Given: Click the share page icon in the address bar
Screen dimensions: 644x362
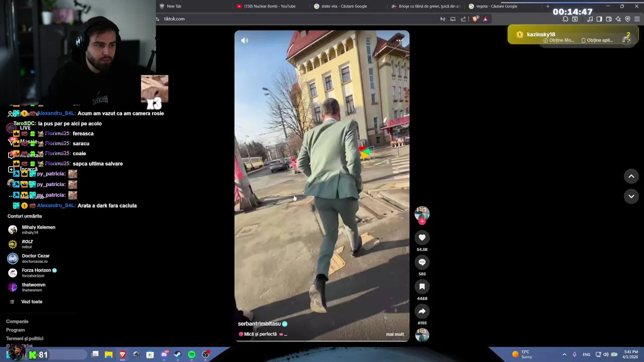Looking at the screenshot, I should [x=463, y=19].
